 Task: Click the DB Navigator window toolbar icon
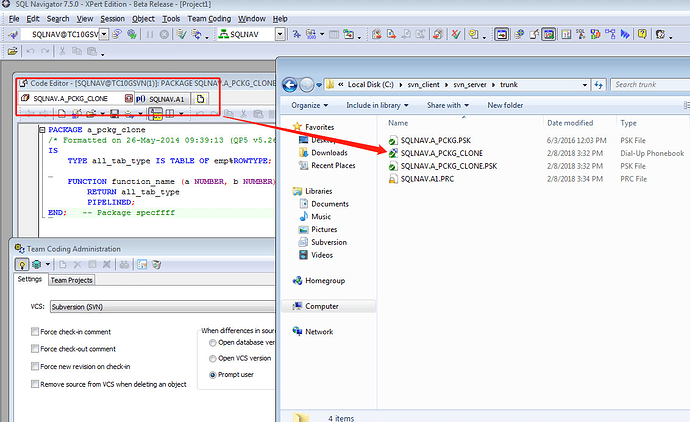501,34
